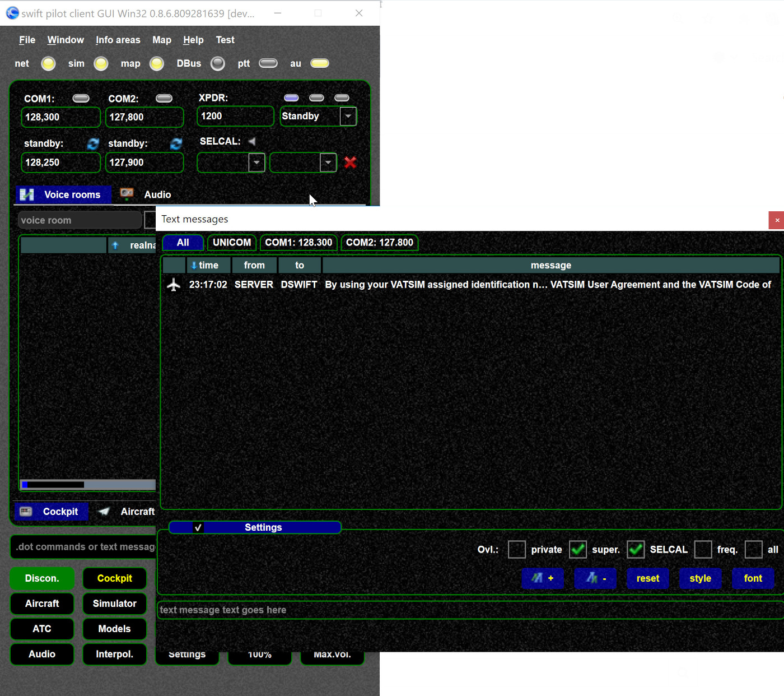The height and width of the screenshot is (696, 784).
Task: Click the net status LED indicator
Action: pos(49,64)
